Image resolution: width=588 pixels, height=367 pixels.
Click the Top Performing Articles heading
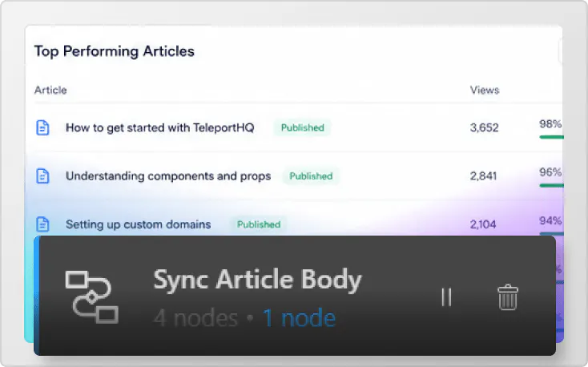tap(114, 51)
